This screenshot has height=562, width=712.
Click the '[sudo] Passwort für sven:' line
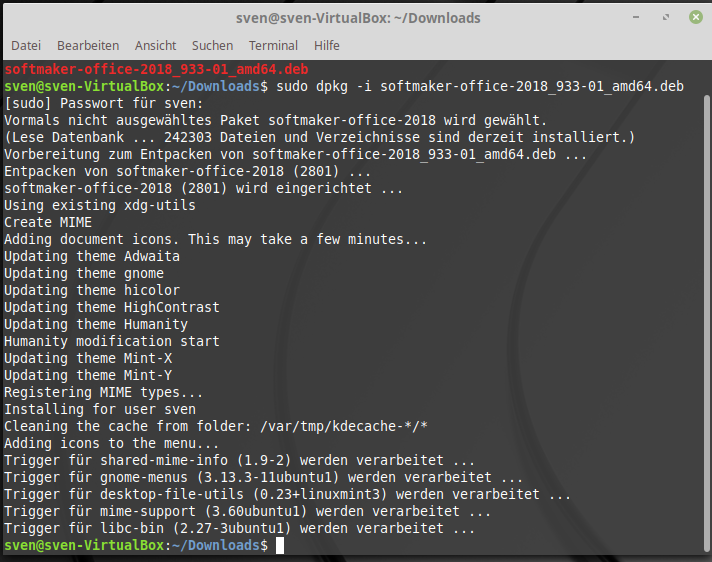(x=104, y=104)
